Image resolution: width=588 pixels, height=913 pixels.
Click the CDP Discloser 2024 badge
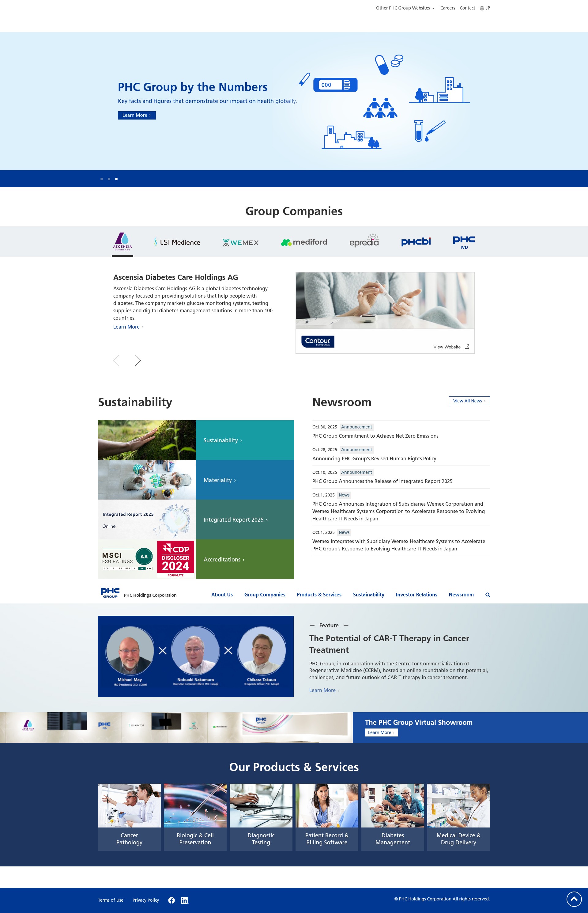(176, 559)
